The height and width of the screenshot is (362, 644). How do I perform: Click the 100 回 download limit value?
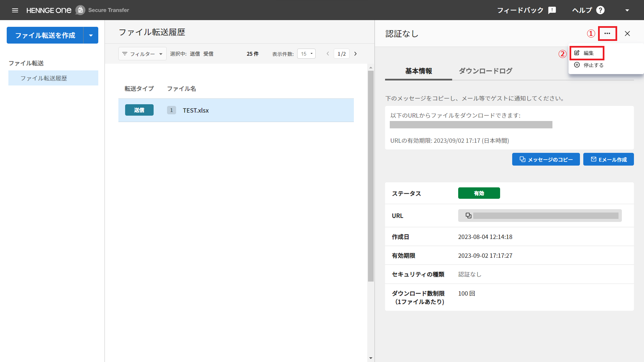(467, 293)
